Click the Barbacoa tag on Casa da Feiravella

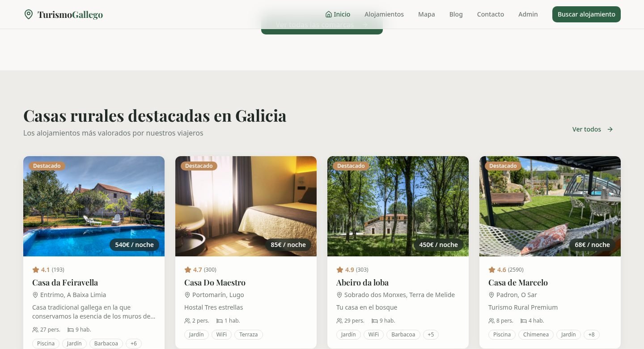click(106, 344)
